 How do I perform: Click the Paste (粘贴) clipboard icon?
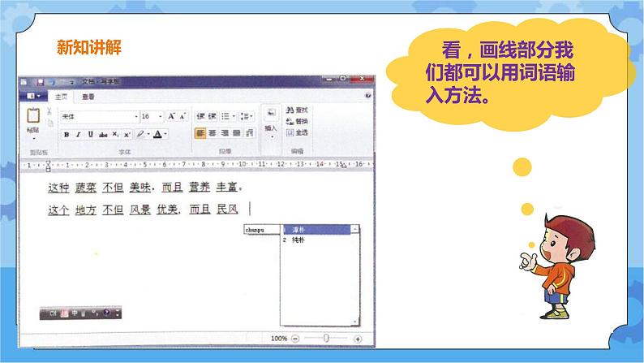(x=32, y=116)
